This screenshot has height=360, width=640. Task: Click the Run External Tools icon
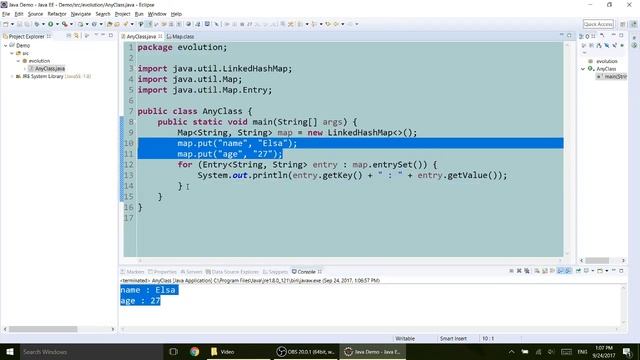point(64,24)
